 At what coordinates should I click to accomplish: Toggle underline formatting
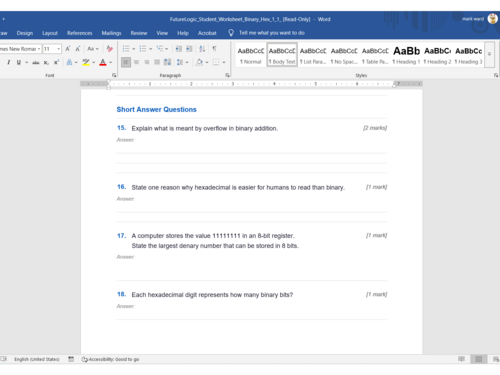click(x=19, y=62)
